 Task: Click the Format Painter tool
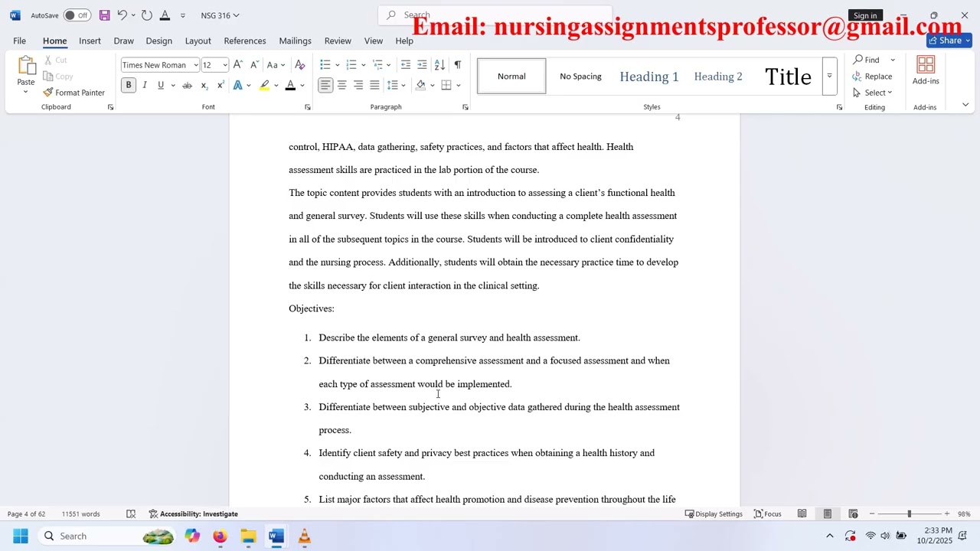(74, 93)
